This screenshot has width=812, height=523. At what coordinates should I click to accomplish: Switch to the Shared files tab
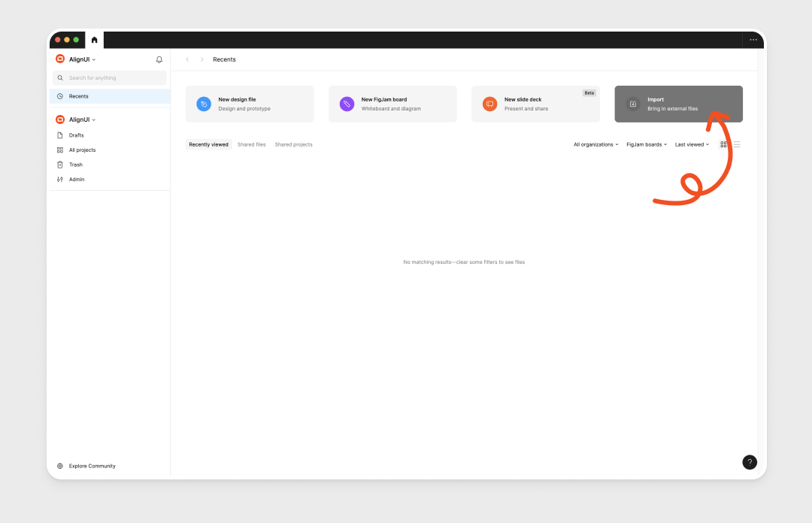(x=251, y=144)
